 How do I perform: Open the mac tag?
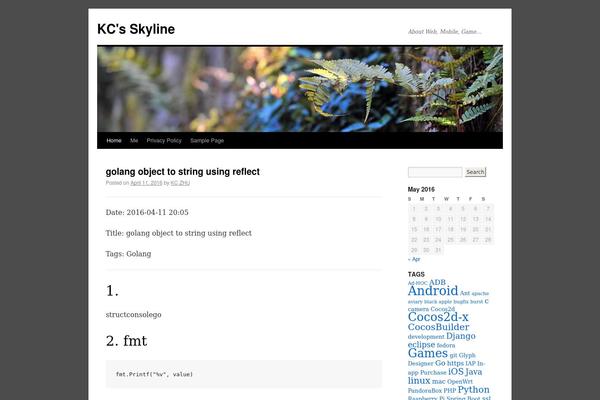coord(439,382)
